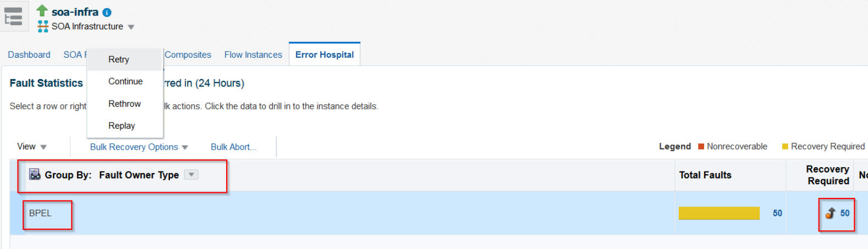Viewport: 868px width, 249px height.
Task: Click the recovery arrow icon in BPEL row
Action: click(x=831, y=213)
